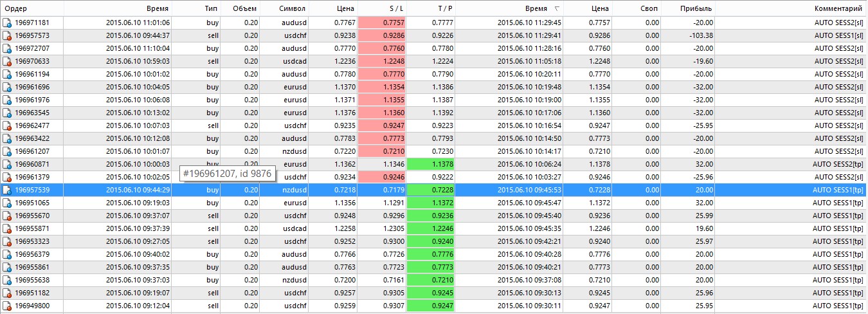Click open time 2015.06.10 09:12:04
The width and height of the screenshot is (868, 314).
tap(138, 306)
